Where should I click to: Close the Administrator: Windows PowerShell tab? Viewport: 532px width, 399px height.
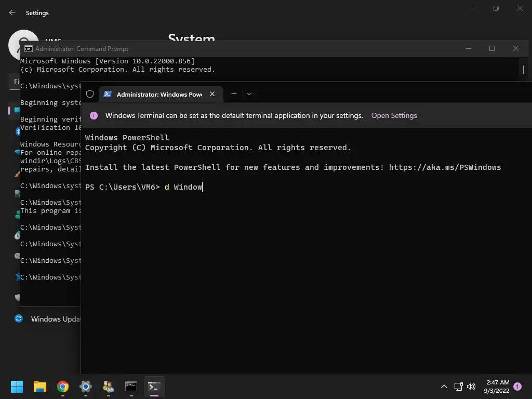(212, 94)
